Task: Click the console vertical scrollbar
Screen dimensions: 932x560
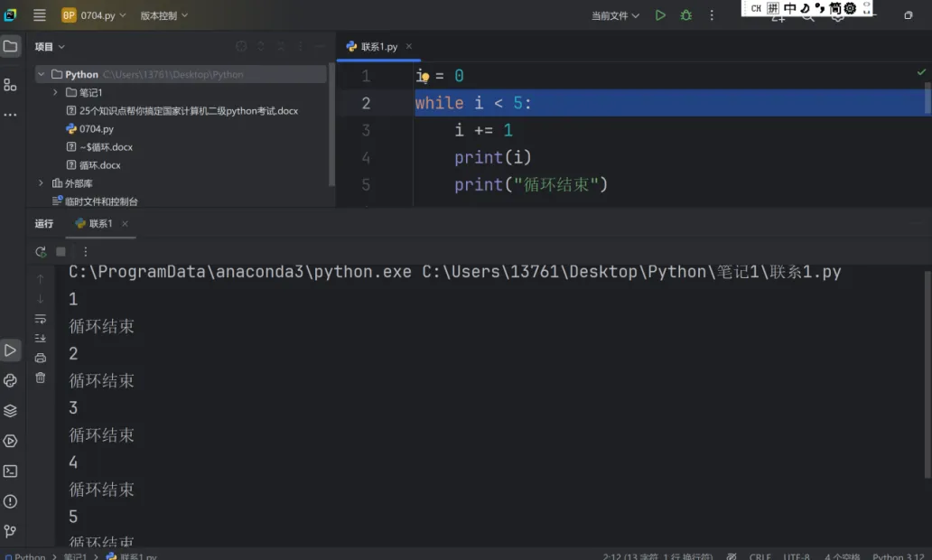Action: tap(927, 374)
